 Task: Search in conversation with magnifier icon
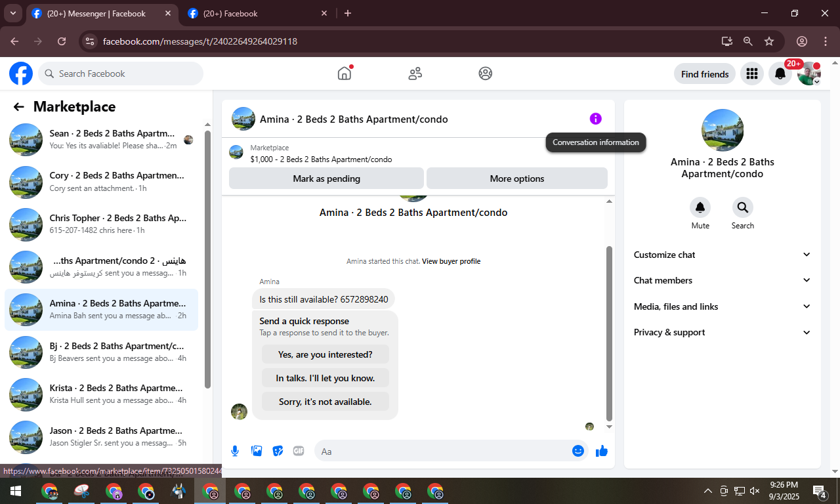[x=743, y=208]
